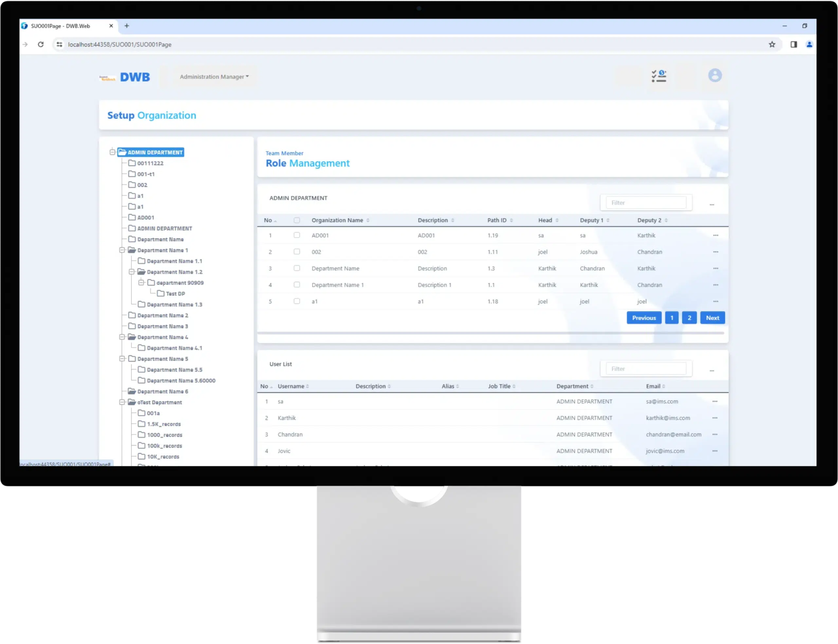This screenshot has height=644, width=838.
Task: Open row actions ellipsis for AD001
Action: pos(715,235)
